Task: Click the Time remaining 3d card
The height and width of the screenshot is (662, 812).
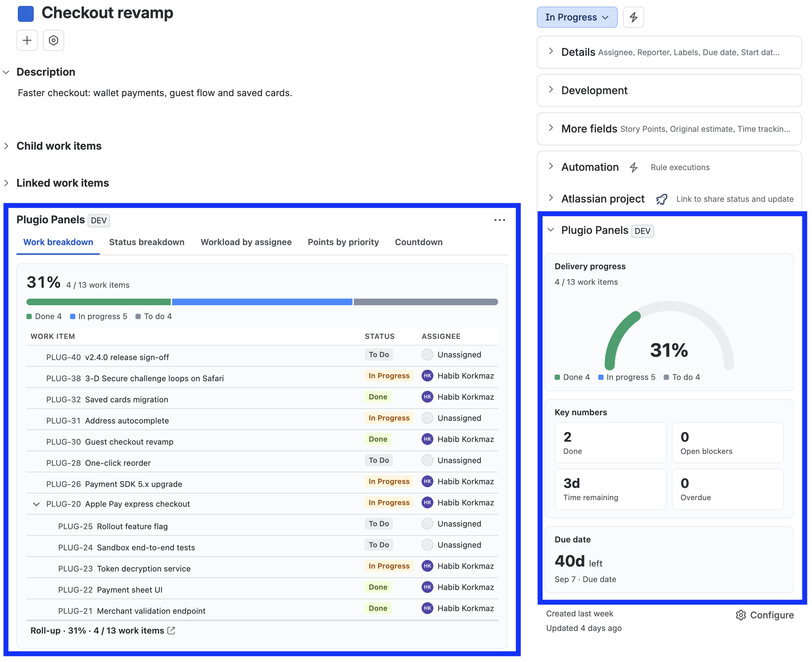Action: (610, 489)
